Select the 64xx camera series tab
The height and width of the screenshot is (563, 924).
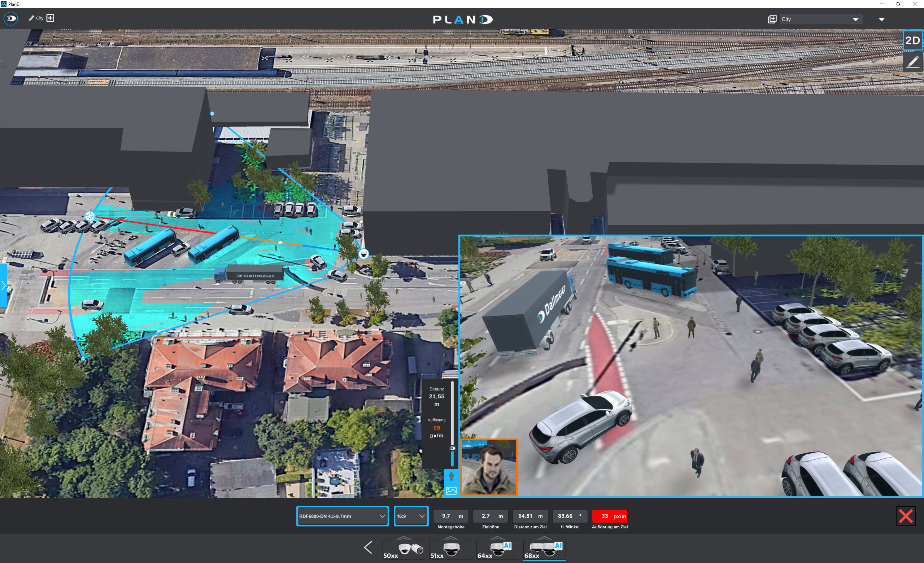[497, 550]
